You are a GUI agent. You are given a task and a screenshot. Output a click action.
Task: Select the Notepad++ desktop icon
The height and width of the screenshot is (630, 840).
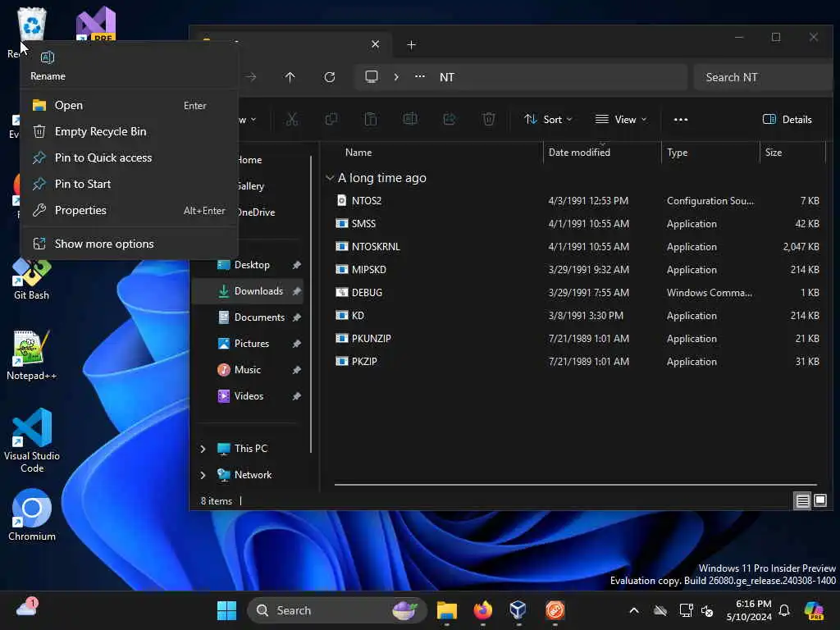click(32, 356)
